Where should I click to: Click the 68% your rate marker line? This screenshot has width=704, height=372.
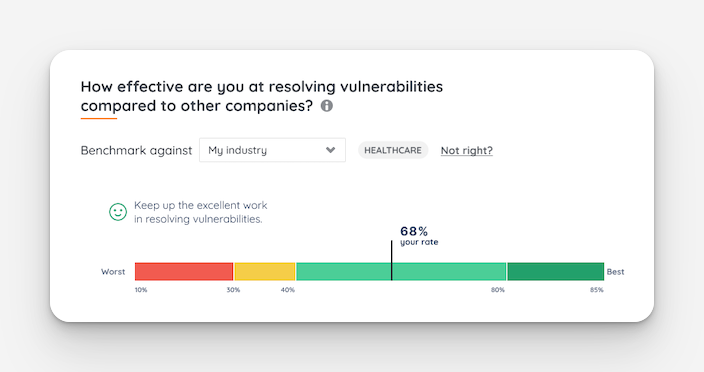(392, 260)
